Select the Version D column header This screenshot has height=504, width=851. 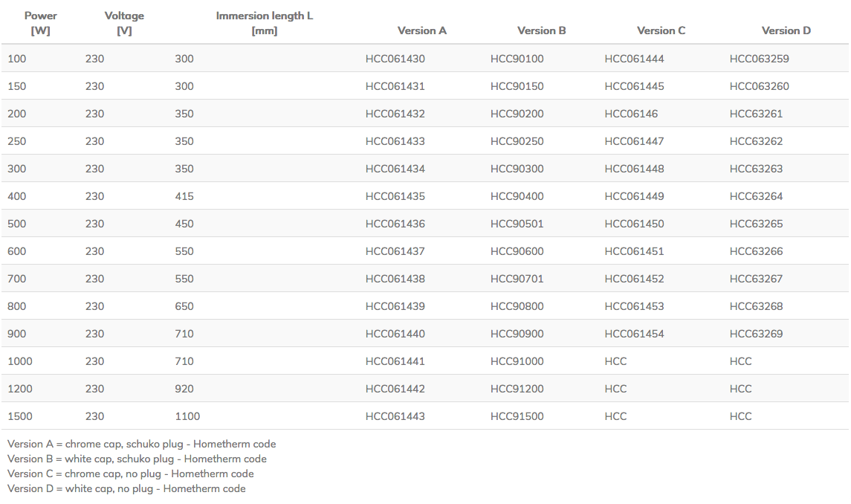tap(786, 30)
